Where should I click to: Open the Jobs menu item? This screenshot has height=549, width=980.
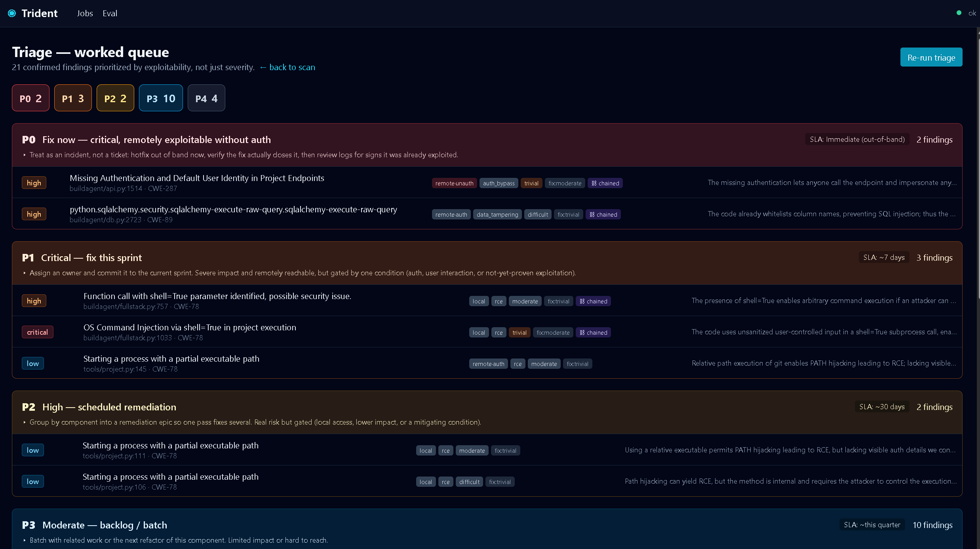(85, 13)
